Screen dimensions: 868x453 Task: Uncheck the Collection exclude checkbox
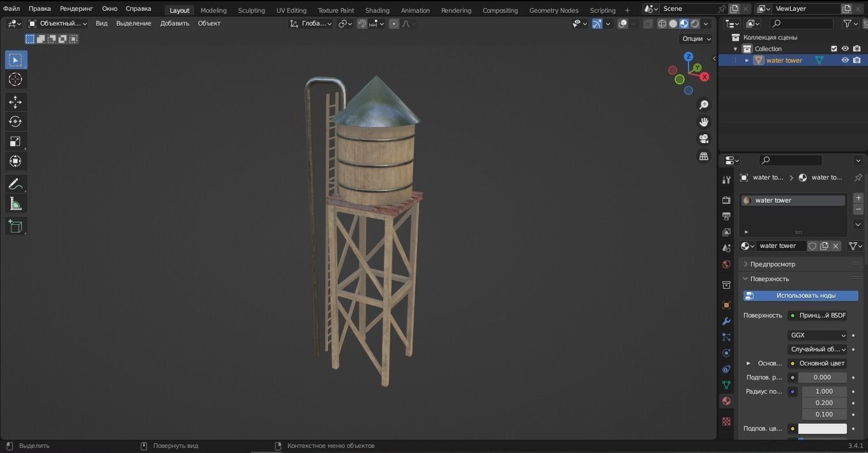[x=834, y=49]
